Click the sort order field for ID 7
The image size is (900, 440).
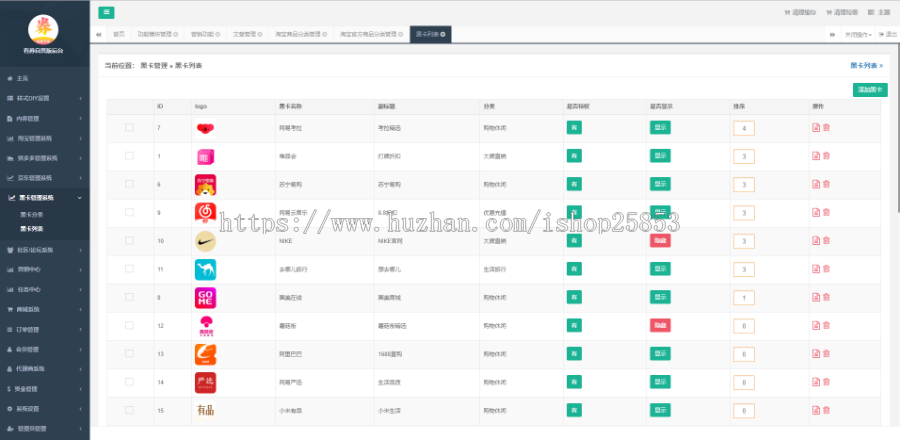pyautogui.click(x=743, y=128)
